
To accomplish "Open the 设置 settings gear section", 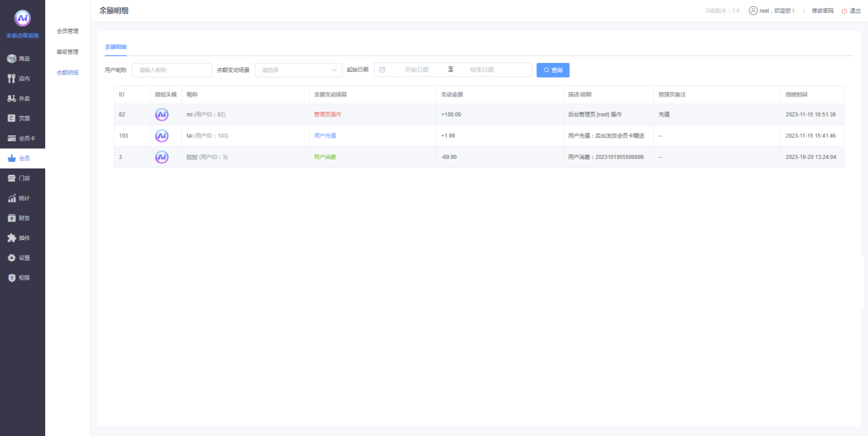I will point(19,258).
